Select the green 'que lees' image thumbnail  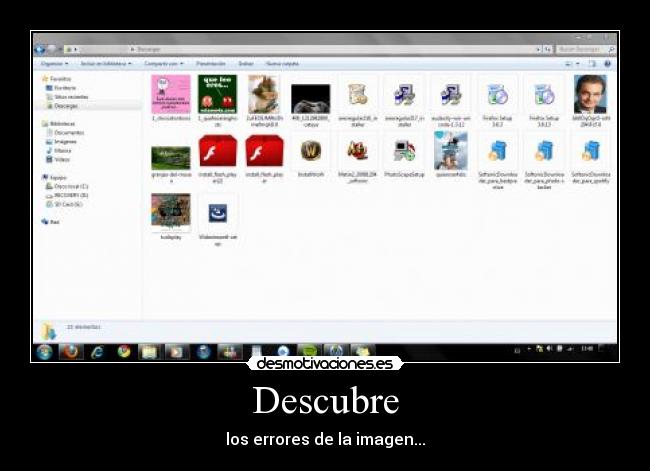coord(217,94)
